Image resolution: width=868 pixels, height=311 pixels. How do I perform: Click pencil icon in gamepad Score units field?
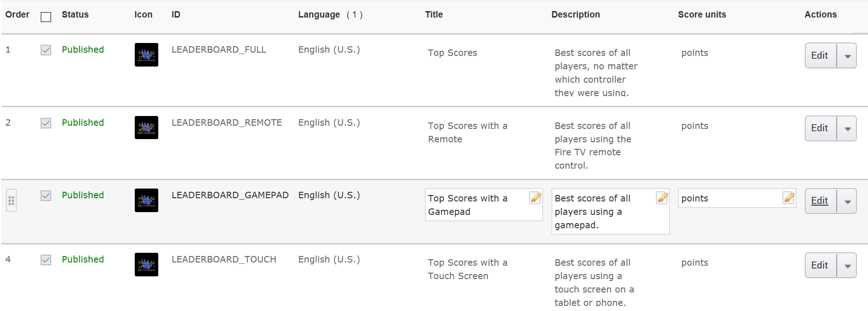click(789, 198)
